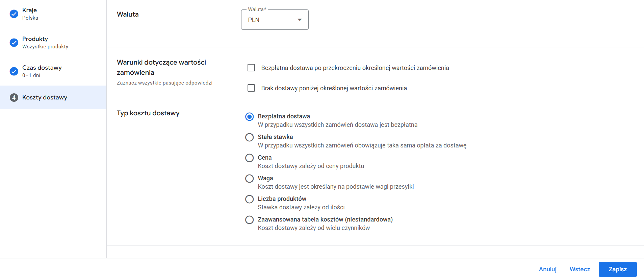644x278 pixels.
Task: Click the Kraje step checkmark icon
Action: [x=14, y=14]
